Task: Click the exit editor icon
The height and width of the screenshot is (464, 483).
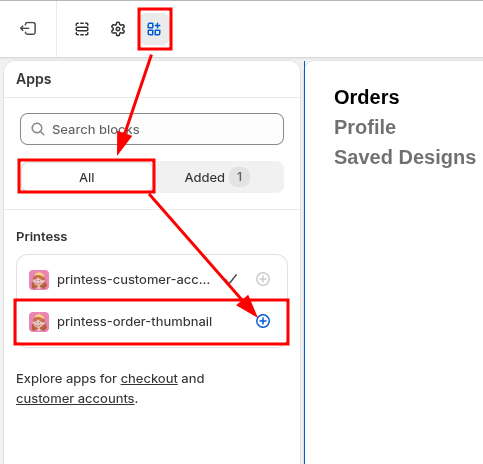Action: tap(28, 29)
